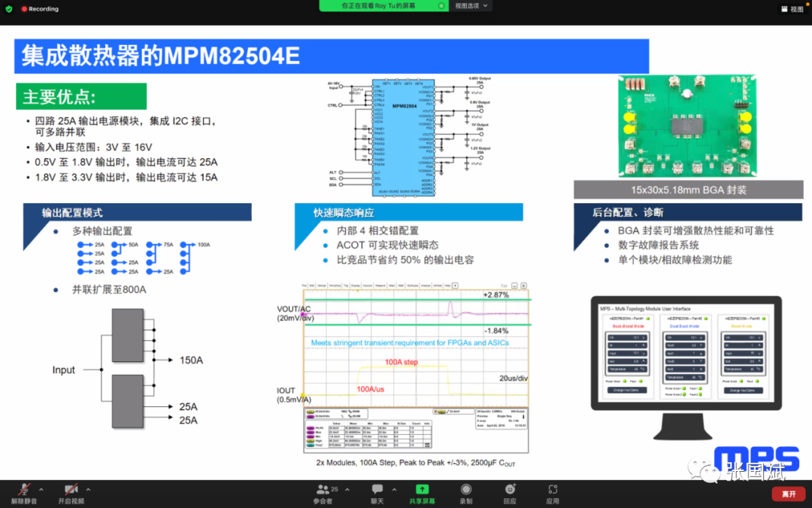
Task: Start recording with 录制
Action: click(x=466, y=494)
